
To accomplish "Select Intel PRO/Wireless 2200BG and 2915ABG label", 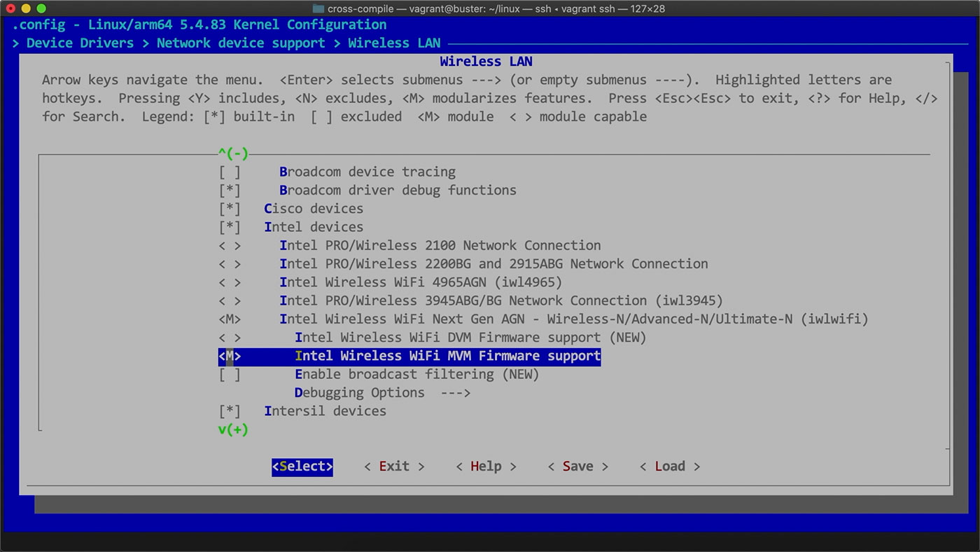I will click(493, 263).
